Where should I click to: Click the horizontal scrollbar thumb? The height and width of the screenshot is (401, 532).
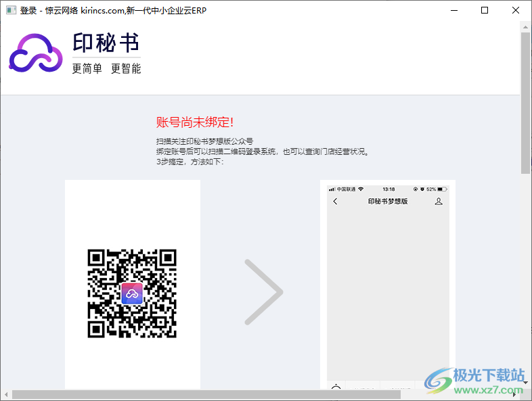(x=206, y=394)
